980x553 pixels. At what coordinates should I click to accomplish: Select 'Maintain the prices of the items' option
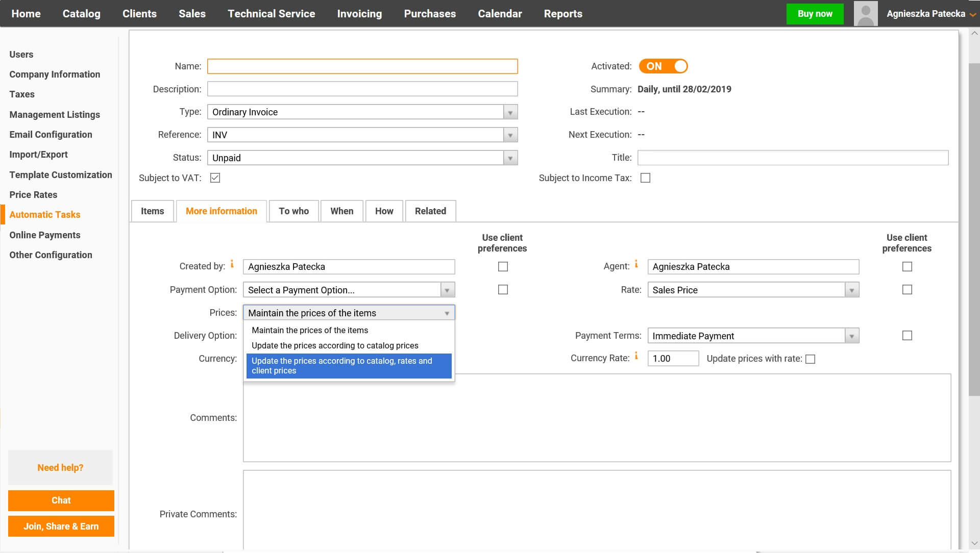click(349, 331)
